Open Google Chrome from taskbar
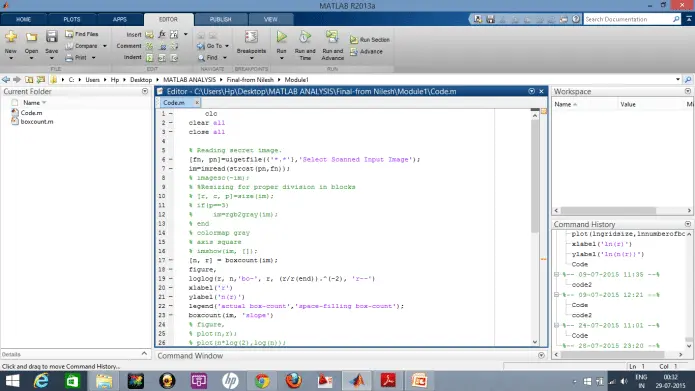The width and height of the screenshot is (695, 391). click(x=262, y=381)
